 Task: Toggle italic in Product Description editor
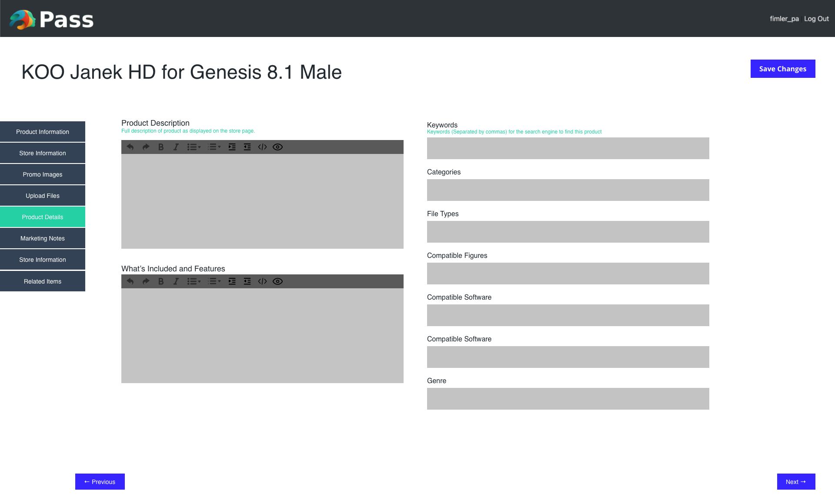pos(176,147)
